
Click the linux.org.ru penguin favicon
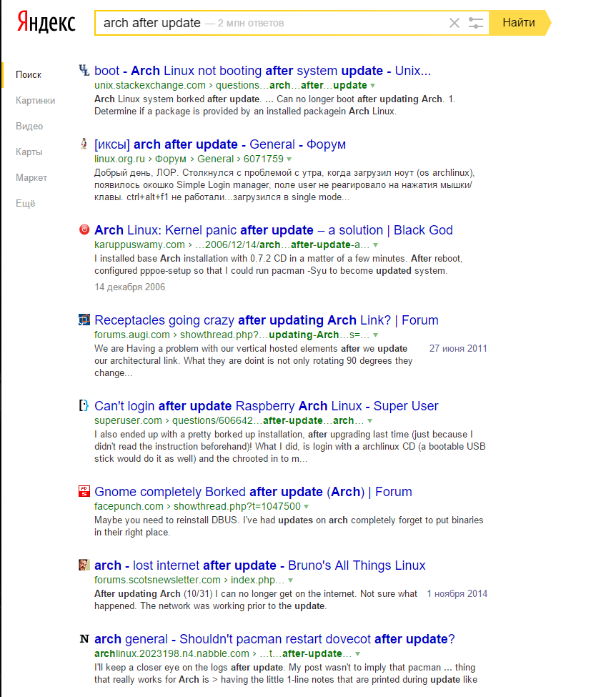[x=84, y=144]
